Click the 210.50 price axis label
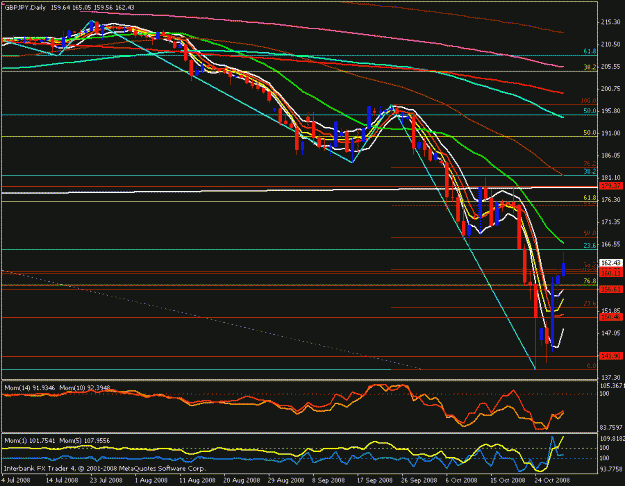625x486 pixels. click(x=610, y=44)
